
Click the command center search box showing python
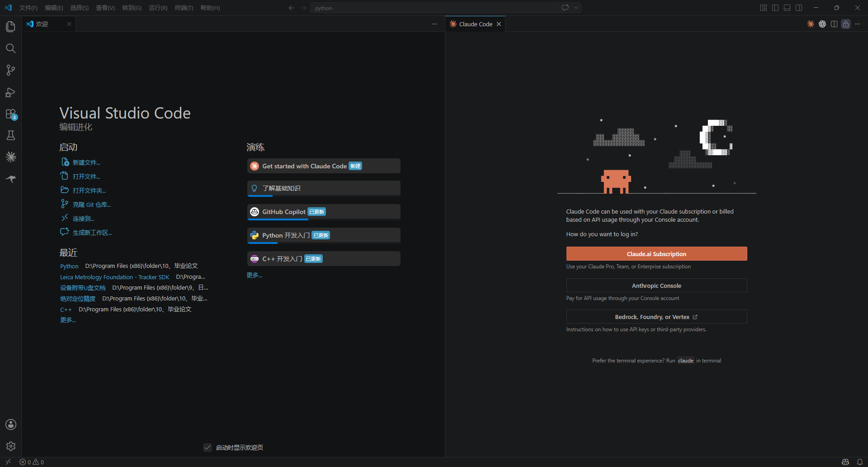tap(435, 8)
